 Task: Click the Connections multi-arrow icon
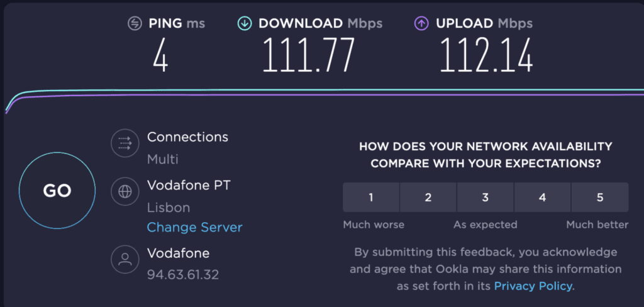click(125, 143)
